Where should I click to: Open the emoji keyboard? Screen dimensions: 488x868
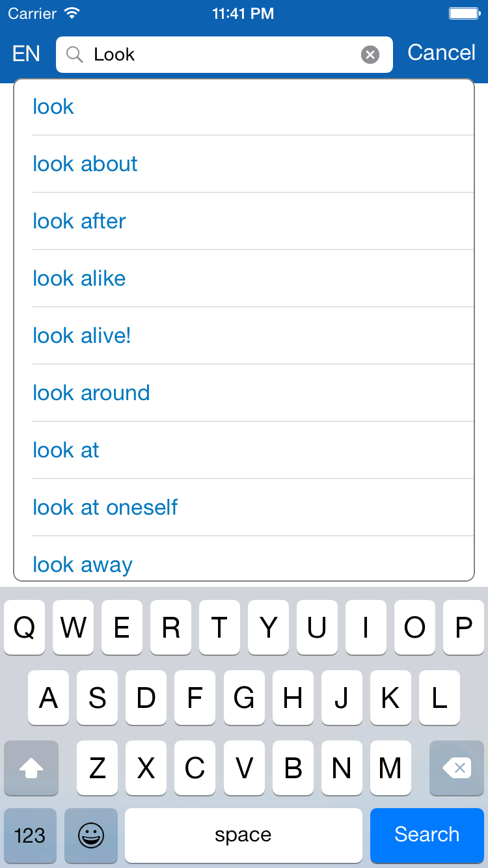click(x=91, y=835)
